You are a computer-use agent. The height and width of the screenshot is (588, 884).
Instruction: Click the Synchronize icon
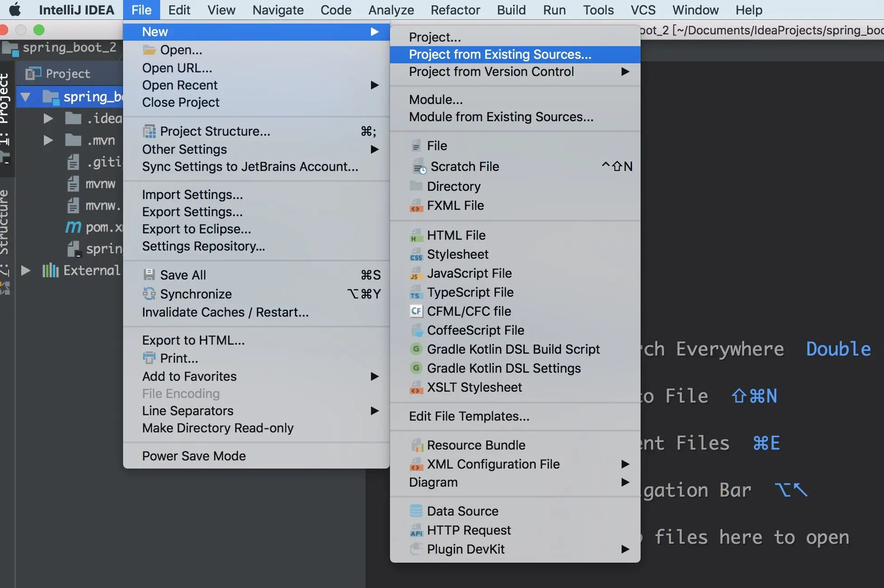pos(149,294)
